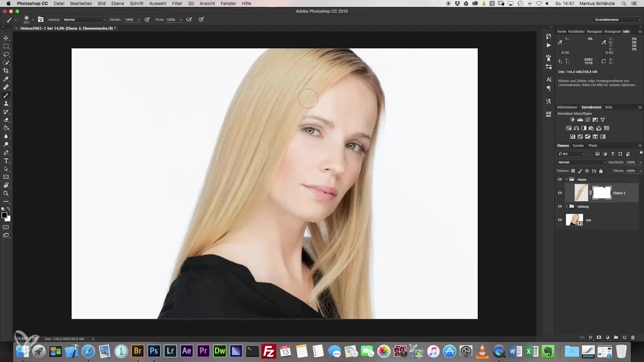
Task: Switch to the Kanäle tab
Action: point(578,145)
